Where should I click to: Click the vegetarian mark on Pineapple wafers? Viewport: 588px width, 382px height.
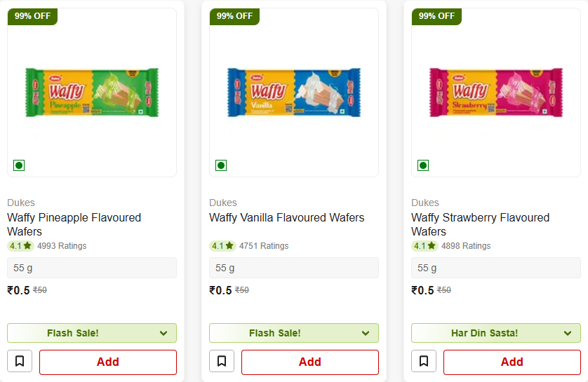19,165
